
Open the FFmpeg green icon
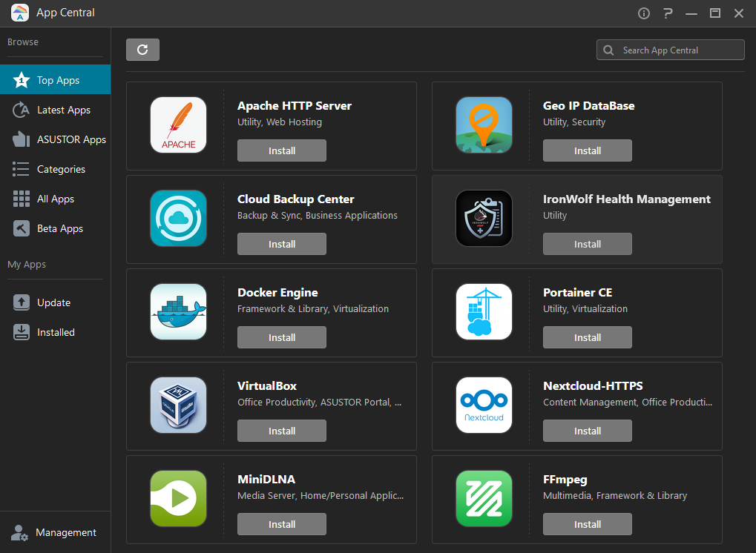point(484,499)
